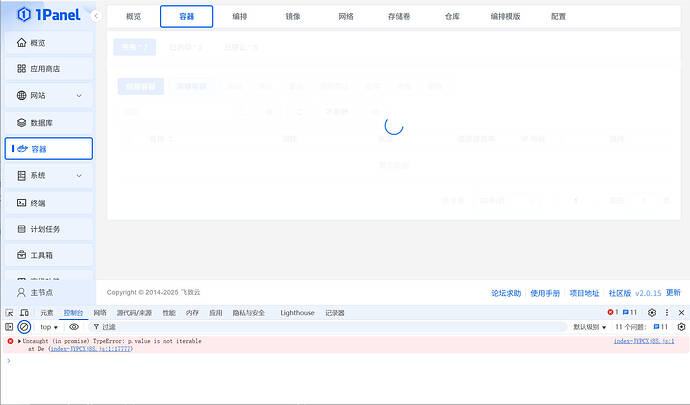Open the DevTools settings gear
690x405 pixels.
pos(651,313)
